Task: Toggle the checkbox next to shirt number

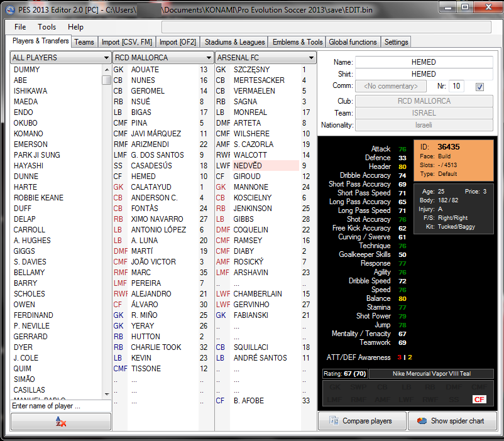Action: [479, 87]
